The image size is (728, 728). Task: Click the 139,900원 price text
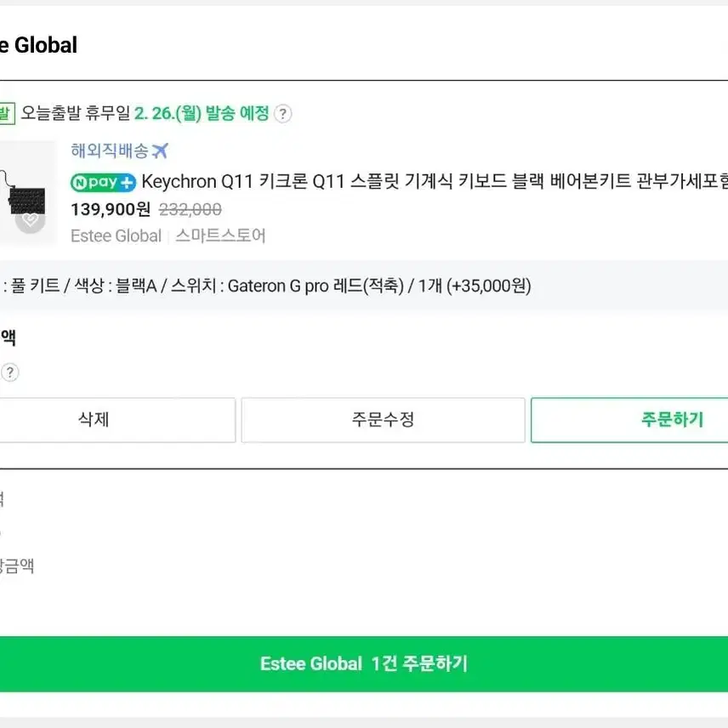(x=111, y=209)
